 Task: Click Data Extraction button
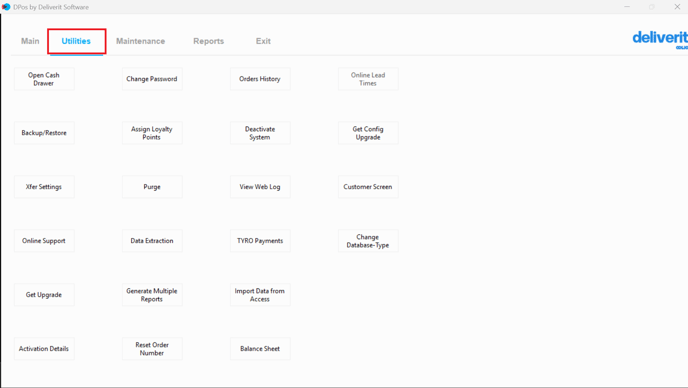point(152,241)
